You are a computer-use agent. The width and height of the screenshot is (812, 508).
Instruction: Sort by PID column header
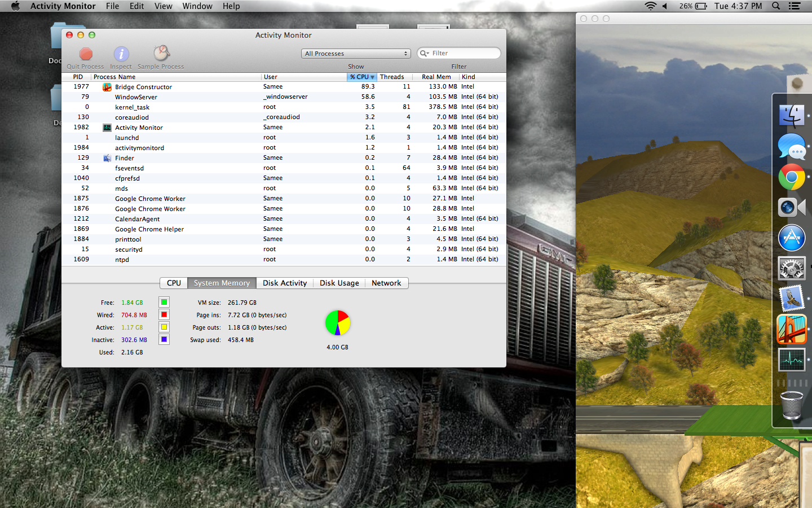[x=78, y=77]
